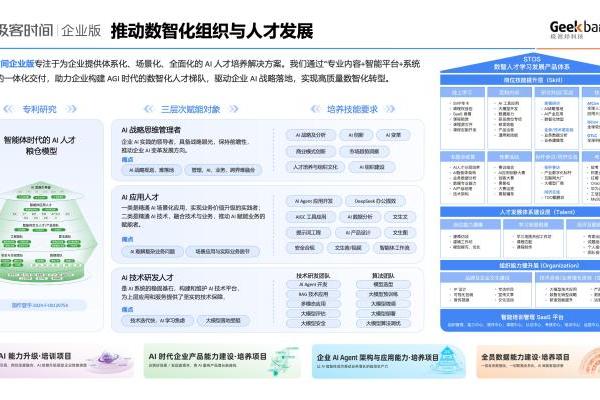This screenshot has height=400, width=600.
Task: Click the AI 数据分析 pill
Action: coord(360,217)
